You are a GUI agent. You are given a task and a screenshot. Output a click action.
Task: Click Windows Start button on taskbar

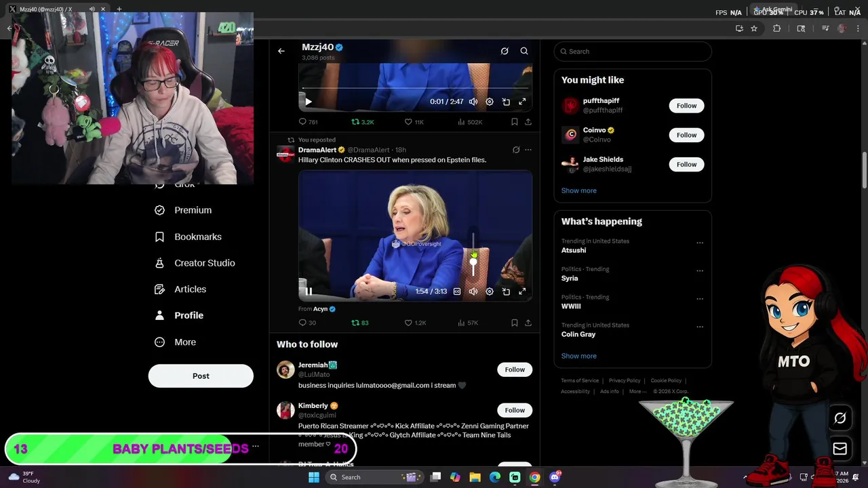tap(313, 477)
